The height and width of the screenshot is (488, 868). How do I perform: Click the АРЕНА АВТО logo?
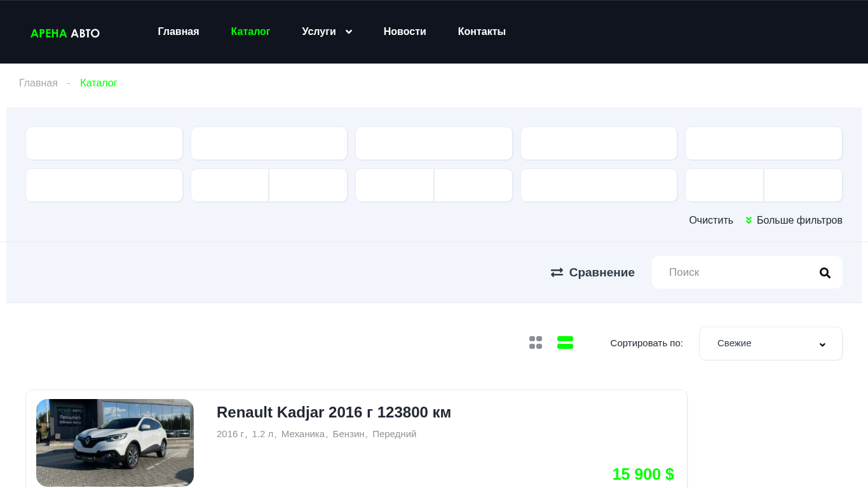[x=65, y=33]
